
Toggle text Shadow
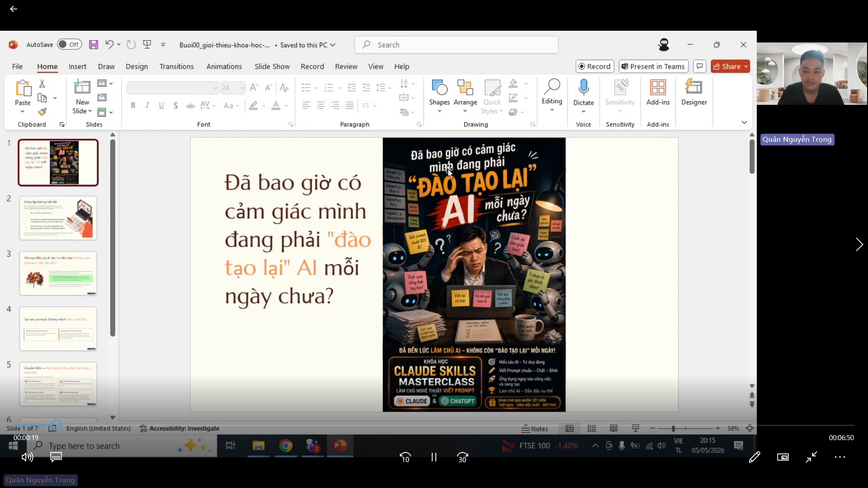(x=176, y=105)
